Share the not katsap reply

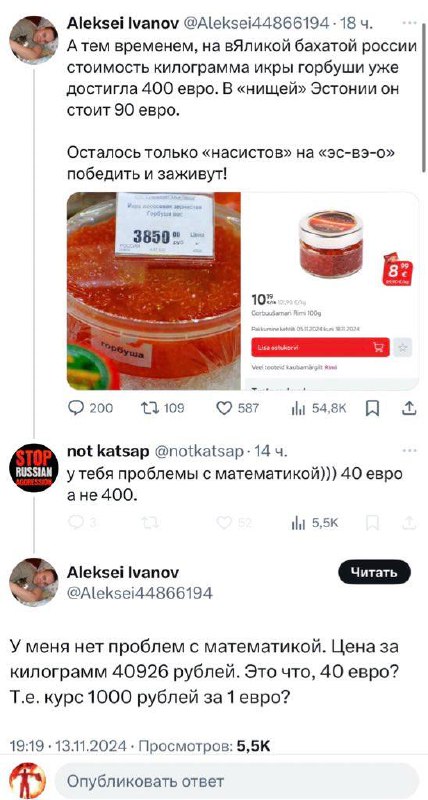[409, 522]
